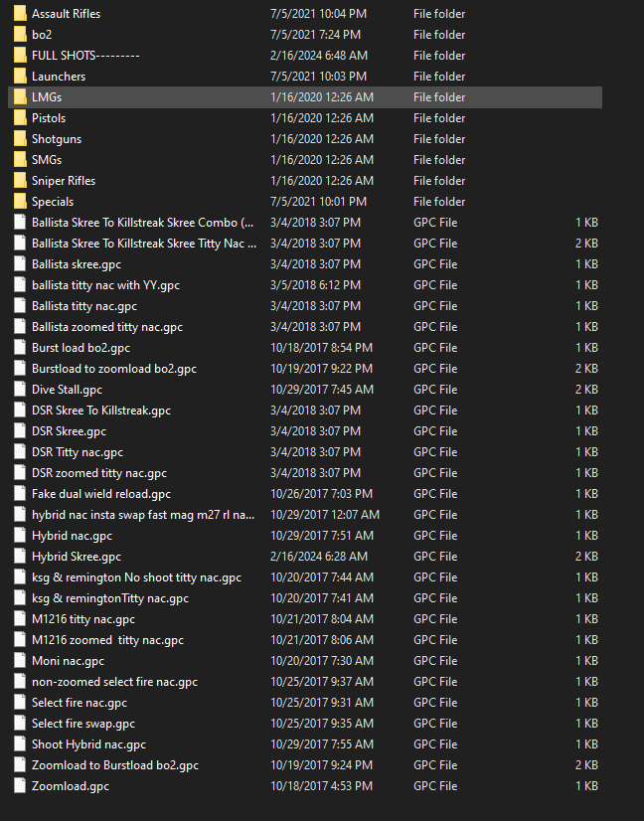Click the Assault Rifles folder icon
The height and width of the screenshot is (821, 644).
click(20, 14)
